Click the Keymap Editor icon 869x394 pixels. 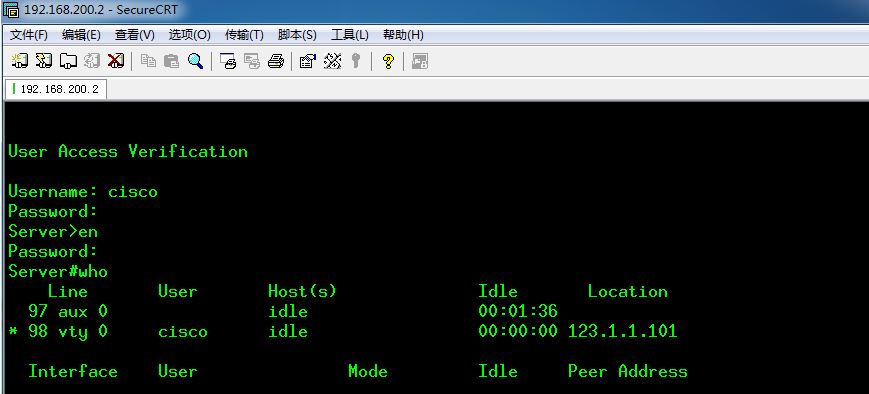[332, 61]
